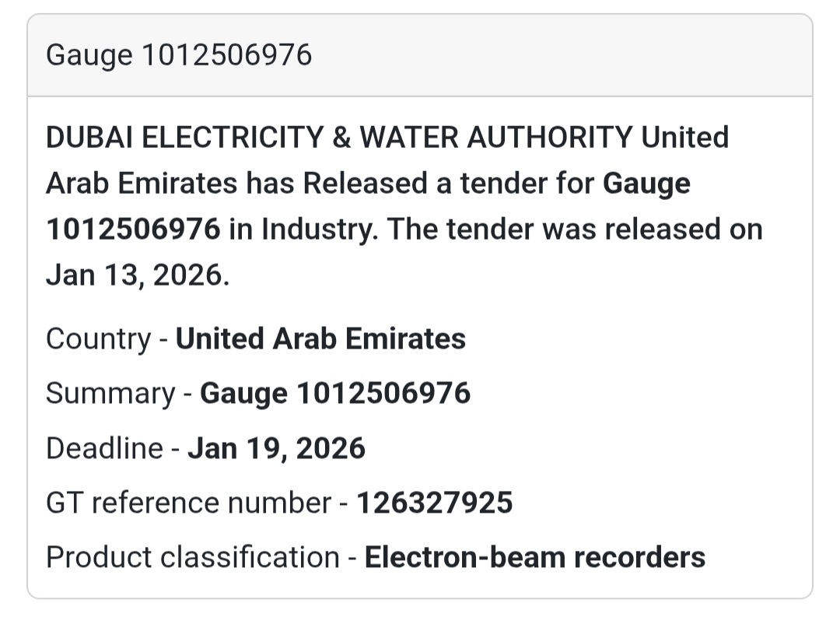
Task: Click the Country field label
Action: click(x=98, y=339)
